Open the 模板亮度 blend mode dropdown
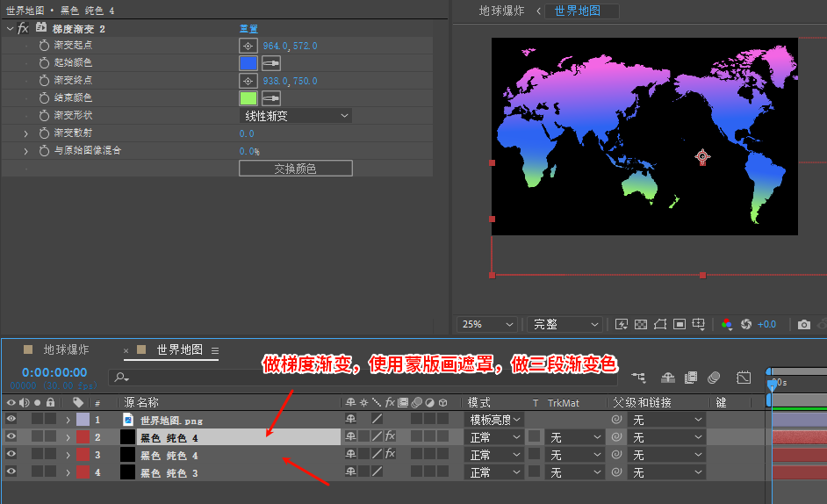The image size is (827, 504). (x=494, y=420)
